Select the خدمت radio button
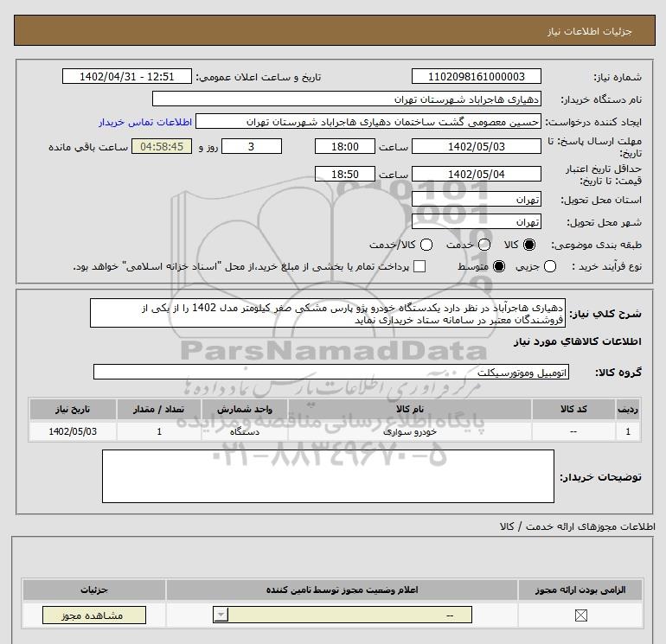This screenshot has height=644, width=666. click(x=484, y=245)
